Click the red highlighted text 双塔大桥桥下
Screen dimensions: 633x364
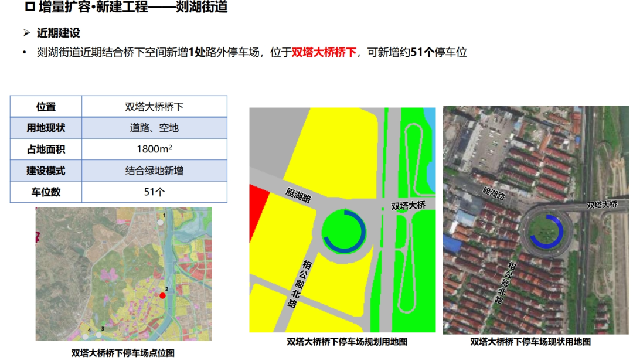pyautogui.click(x=324, y=52)
